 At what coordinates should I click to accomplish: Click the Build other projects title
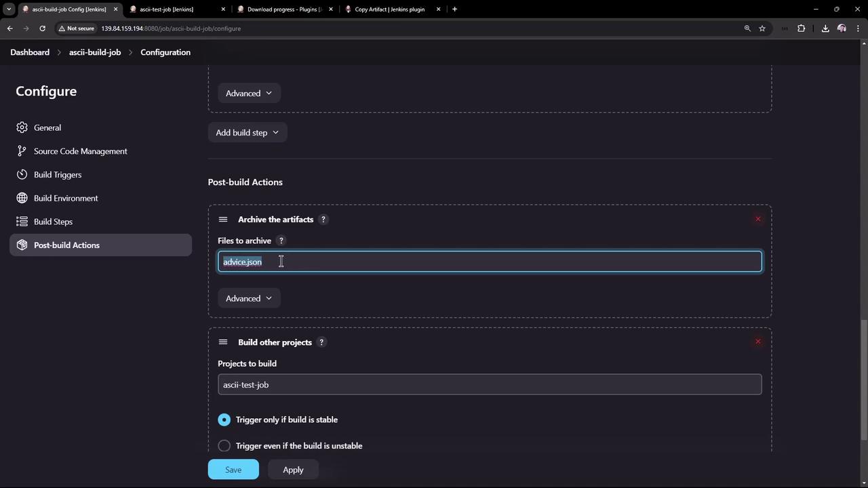(x=275, y=342)
